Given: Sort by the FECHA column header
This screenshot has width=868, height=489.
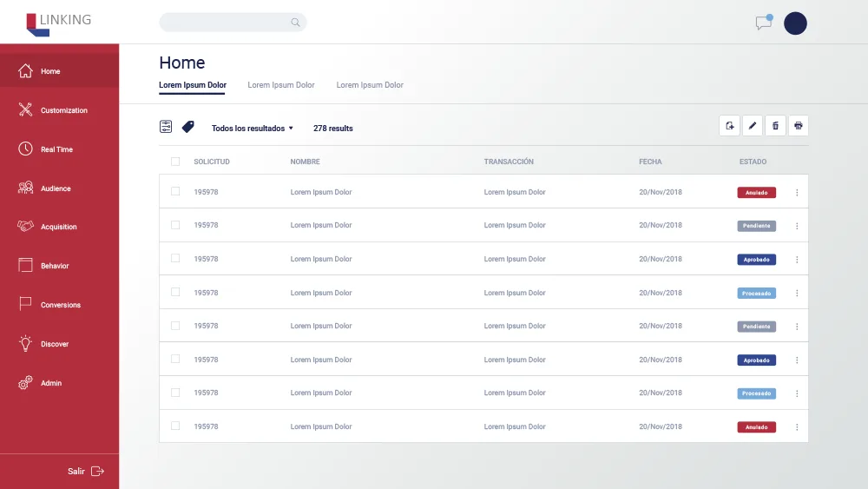Looking at the screenshot, I should 650,162.
